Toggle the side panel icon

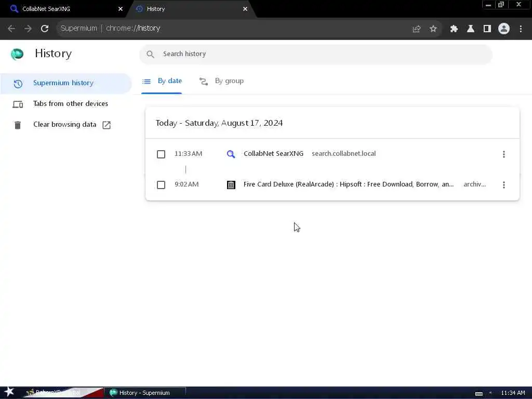pos(487,29)
